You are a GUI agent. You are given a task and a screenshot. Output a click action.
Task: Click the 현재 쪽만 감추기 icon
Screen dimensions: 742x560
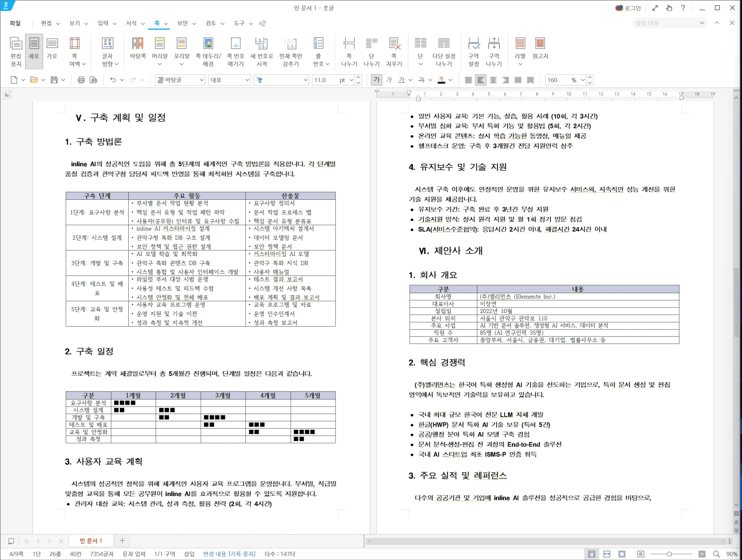(291, 50)
